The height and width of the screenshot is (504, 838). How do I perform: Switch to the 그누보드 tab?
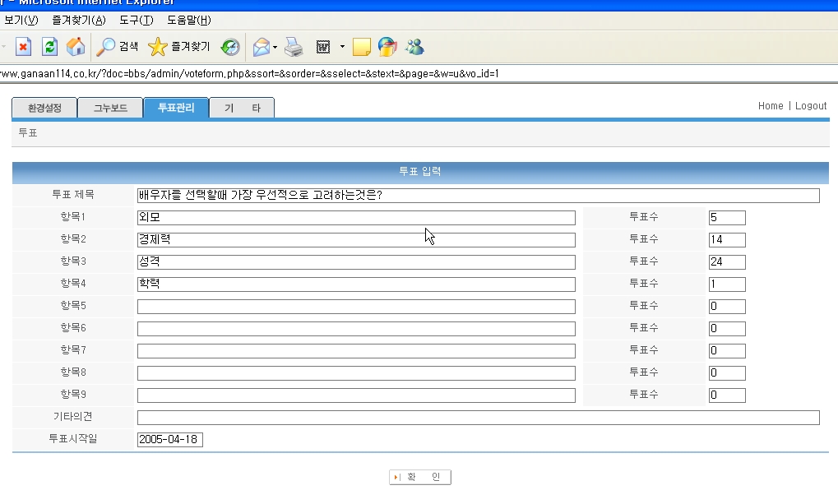[x=109, y=108]
